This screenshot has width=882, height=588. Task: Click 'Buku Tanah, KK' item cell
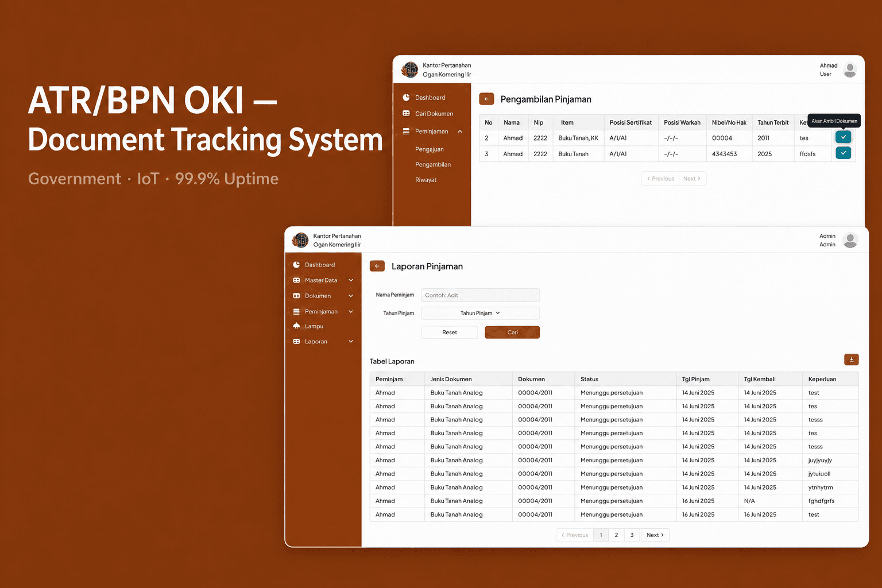click(x=578, y=138)
